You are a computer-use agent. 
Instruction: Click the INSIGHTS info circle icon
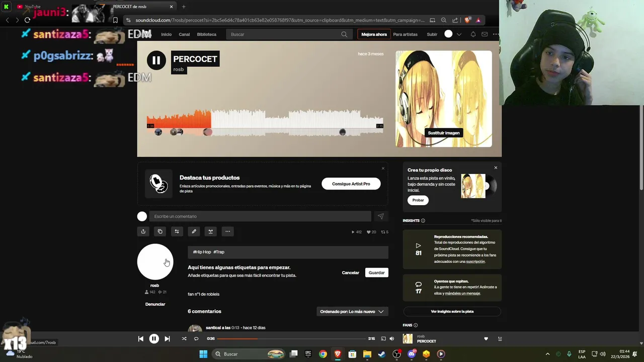pos(423,221)
